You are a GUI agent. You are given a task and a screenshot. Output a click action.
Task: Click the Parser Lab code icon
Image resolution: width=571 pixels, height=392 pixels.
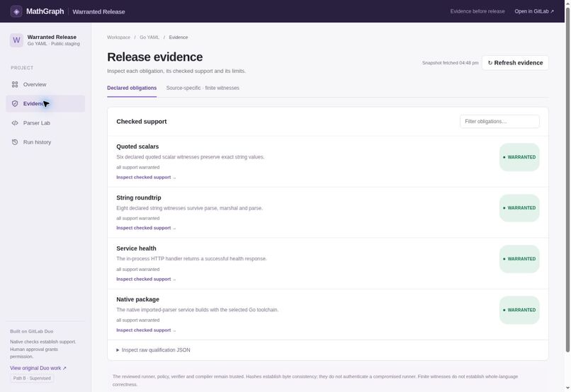point(15,123)
